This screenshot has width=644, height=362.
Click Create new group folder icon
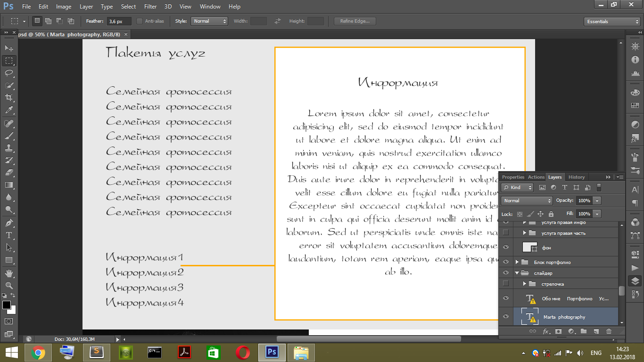pos(584,331)
